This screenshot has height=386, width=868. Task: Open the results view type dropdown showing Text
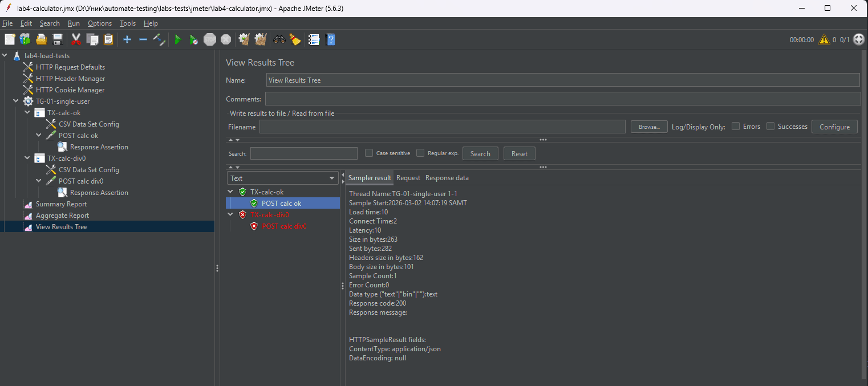click(x=282, y=178)
